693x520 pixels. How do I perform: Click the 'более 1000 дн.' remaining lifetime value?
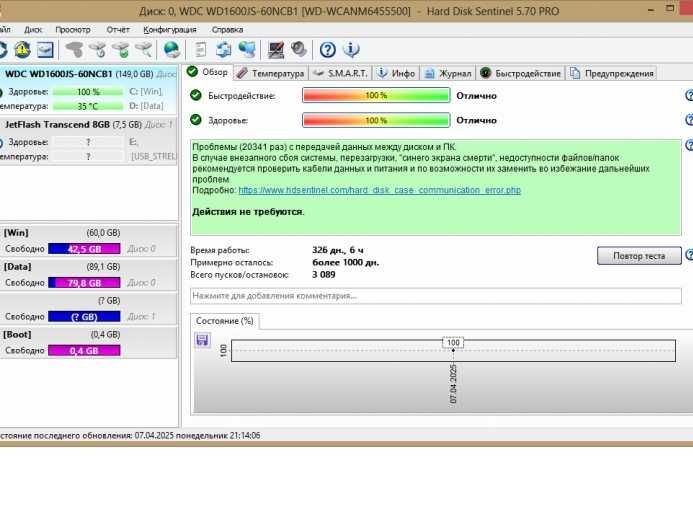tap(346, 262)
